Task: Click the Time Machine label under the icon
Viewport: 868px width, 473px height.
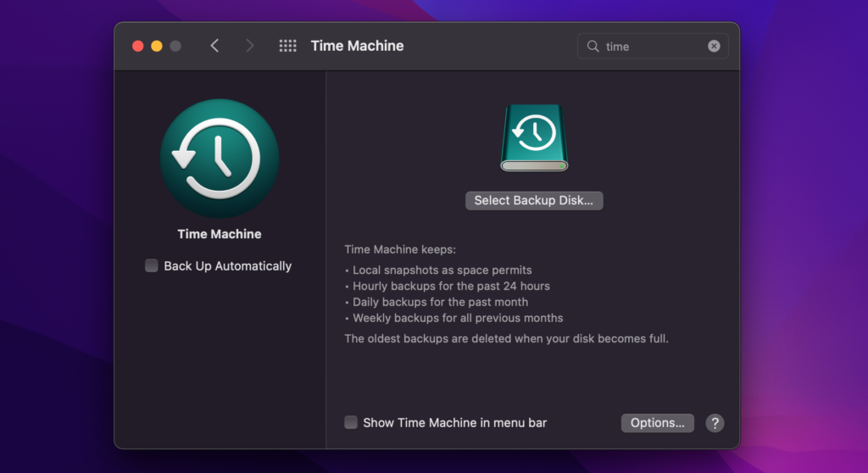Action: [x=220, y=234]
